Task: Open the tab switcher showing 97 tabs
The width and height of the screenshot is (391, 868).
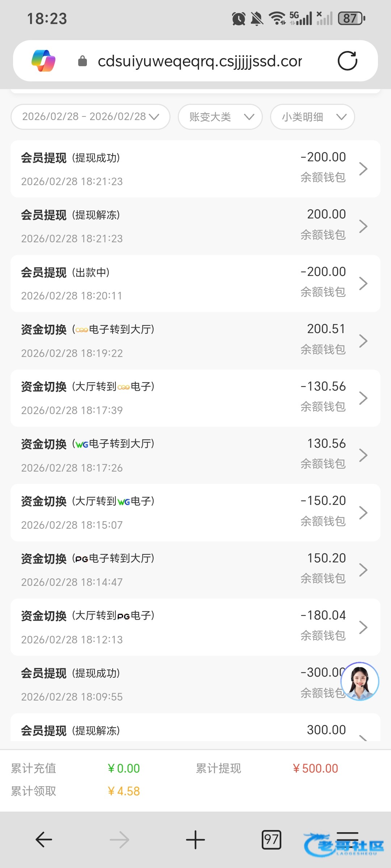Action: pyautogui.click(x=271, y=839)
